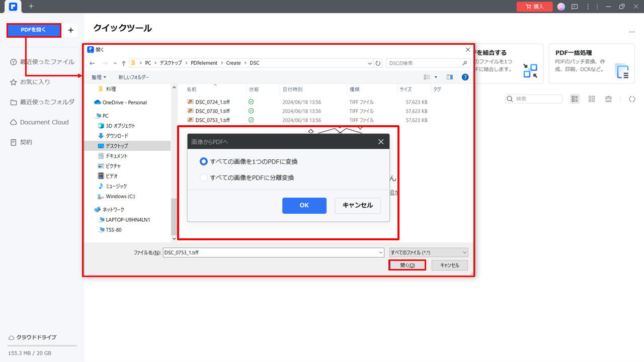The image size is (644, 362).
Task: Click the plus button beside PDFを開く
Action: pos(70,30)
